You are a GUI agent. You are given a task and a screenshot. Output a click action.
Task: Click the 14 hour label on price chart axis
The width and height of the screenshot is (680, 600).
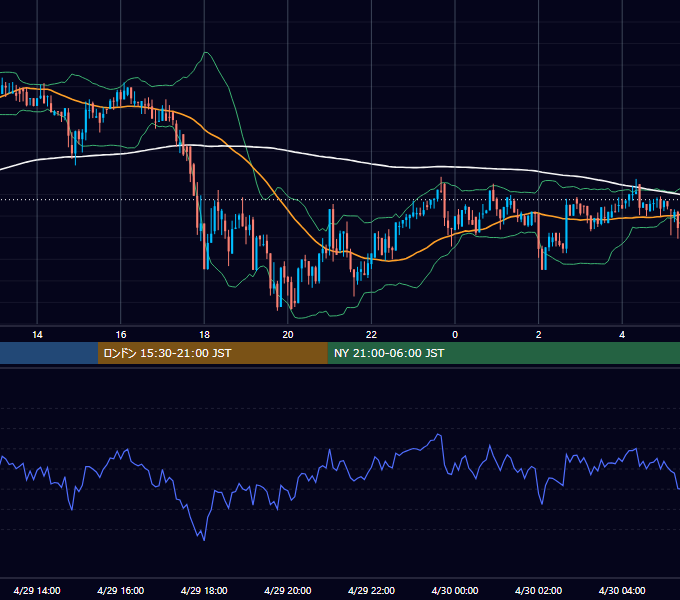(x=37, y=335)
